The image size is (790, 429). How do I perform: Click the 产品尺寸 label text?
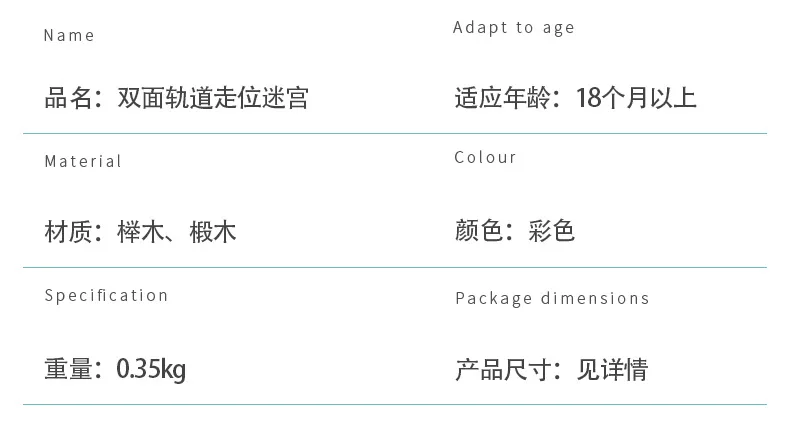point(502,370)
